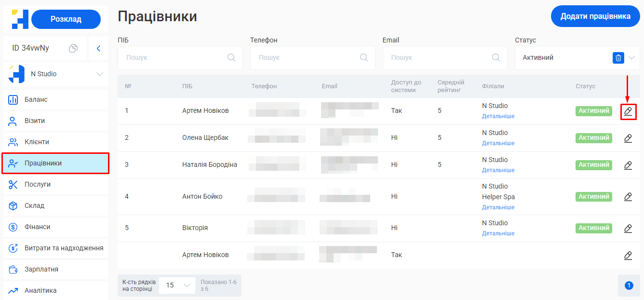Image resolution: width=644 pixels, height=300 pixels.
Task: Click edit pencil icon for Артем Новіков row 1
Action: (x=628, y=111)
